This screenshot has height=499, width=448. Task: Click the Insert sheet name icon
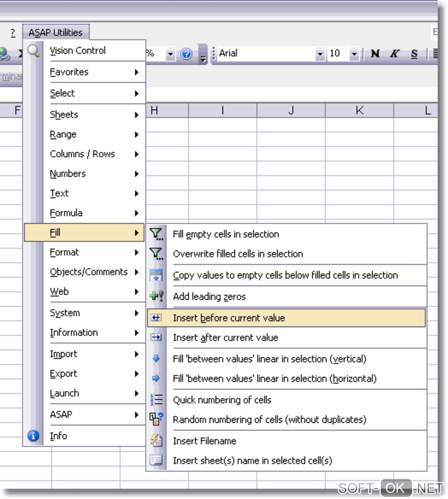(156, 460)
